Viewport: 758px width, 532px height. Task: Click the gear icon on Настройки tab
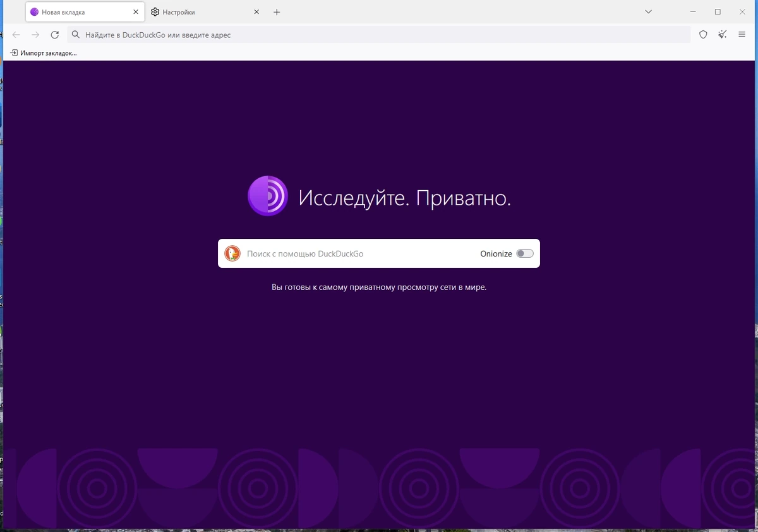point(155,12)
